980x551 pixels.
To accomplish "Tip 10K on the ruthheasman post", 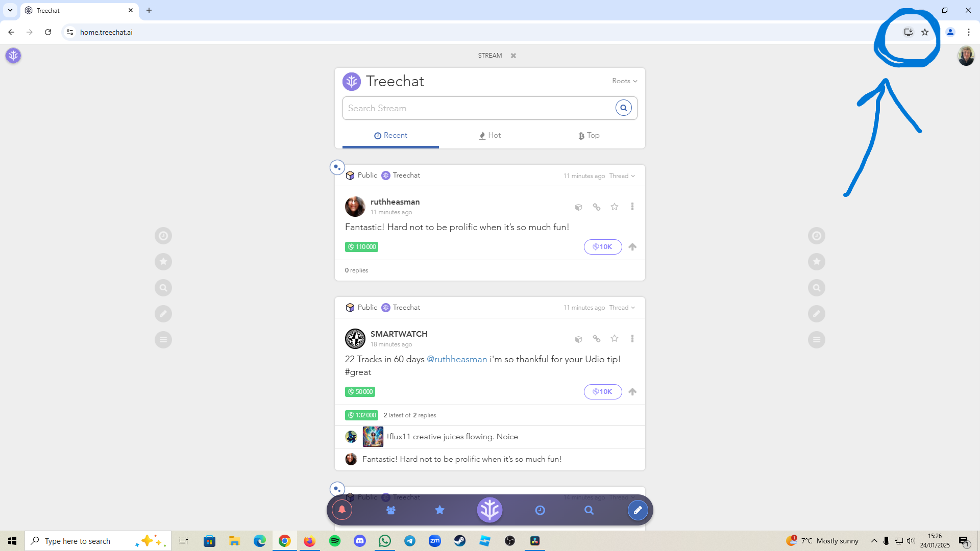I will (603, 247).
